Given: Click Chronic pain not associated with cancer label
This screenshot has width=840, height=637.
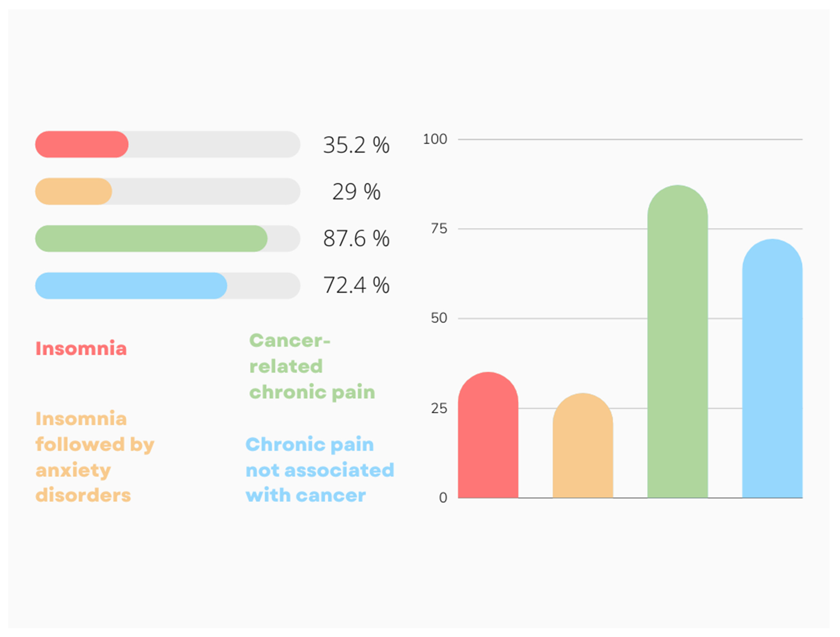Looking at the screenshot, I should (319, 470).
